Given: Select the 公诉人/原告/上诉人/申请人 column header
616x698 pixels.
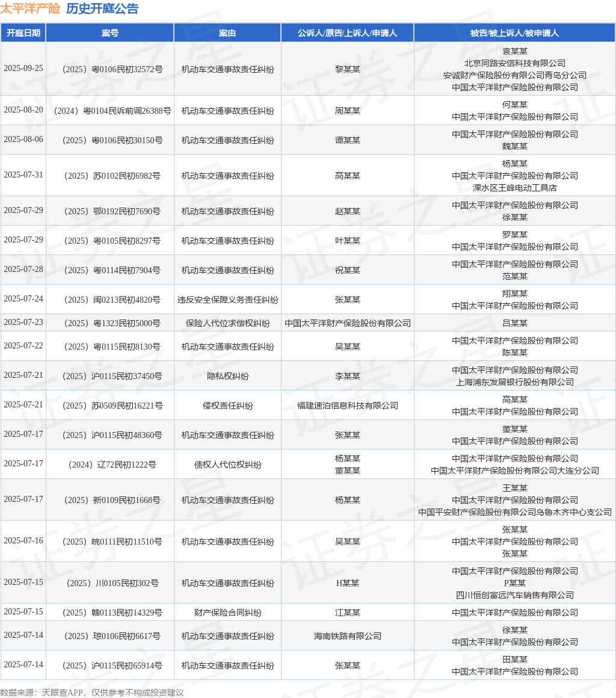Looking at the screenshot, I should pyautogui.click(x=348, y=33).
